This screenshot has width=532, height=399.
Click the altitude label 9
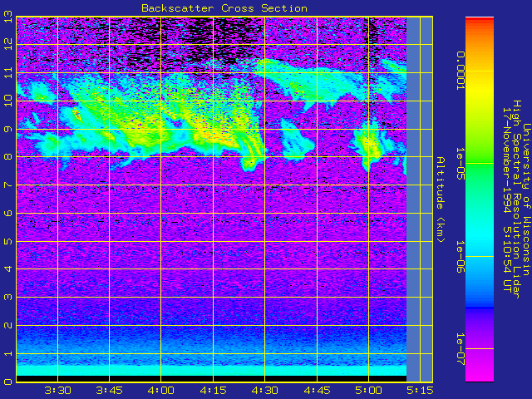click(8, 130)
